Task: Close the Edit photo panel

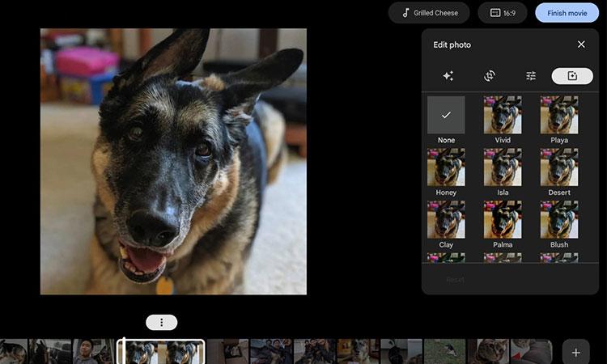Action: (x=581, y=44)
